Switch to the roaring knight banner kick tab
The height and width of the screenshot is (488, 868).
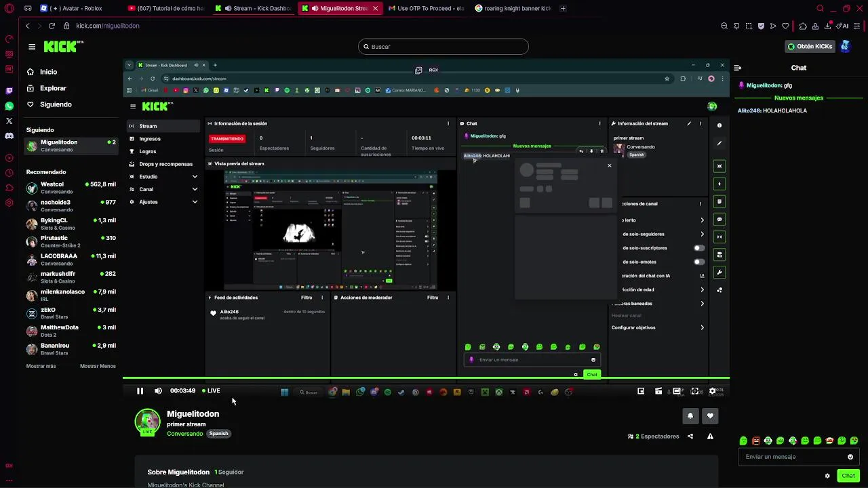tap(514, 9)
